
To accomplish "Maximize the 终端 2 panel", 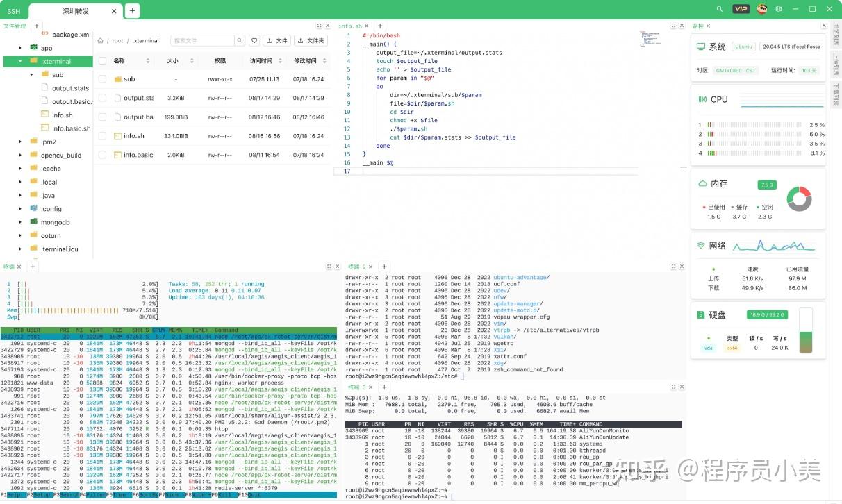I will coord(672,267).
